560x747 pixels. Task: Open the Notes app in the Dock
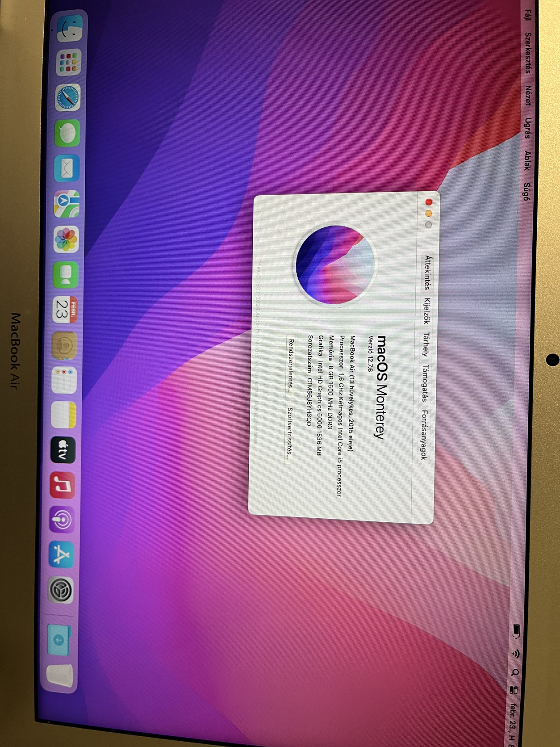(64, 415)
